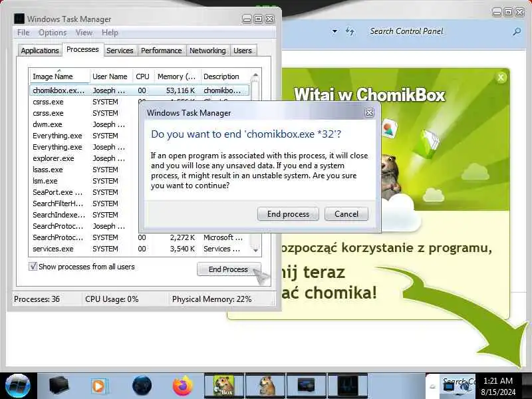Screen dimensions: 532x399
Task: Sort by Memory column header
Action: point(177,76)
